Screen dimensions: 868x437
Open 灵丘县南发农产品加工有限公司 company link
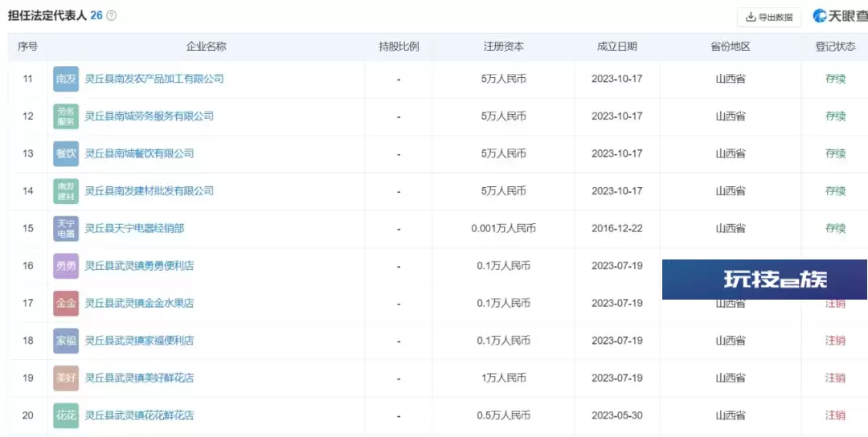(x=154, y=79)
